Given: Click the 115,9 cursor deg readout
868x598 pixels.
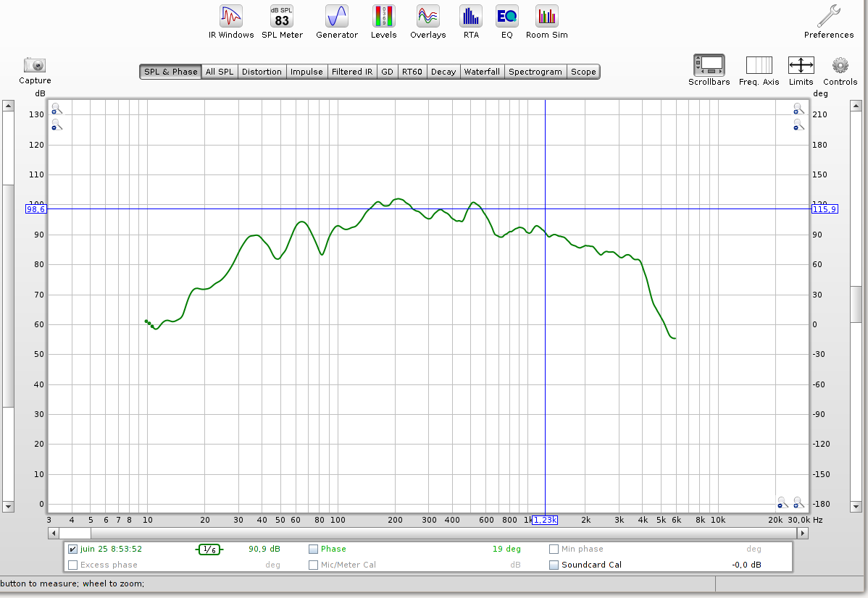Looking at the screenshot, I should (825, 209).
